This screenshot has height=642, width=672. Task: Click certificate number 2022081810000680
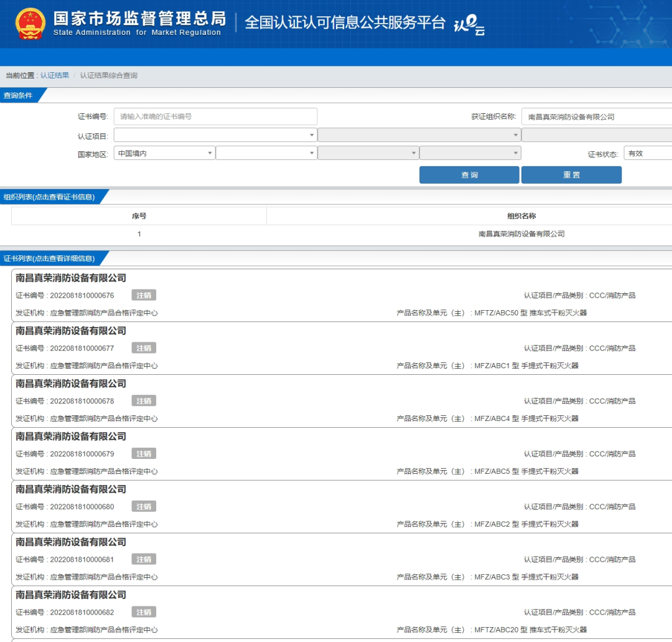pos(82,507)
